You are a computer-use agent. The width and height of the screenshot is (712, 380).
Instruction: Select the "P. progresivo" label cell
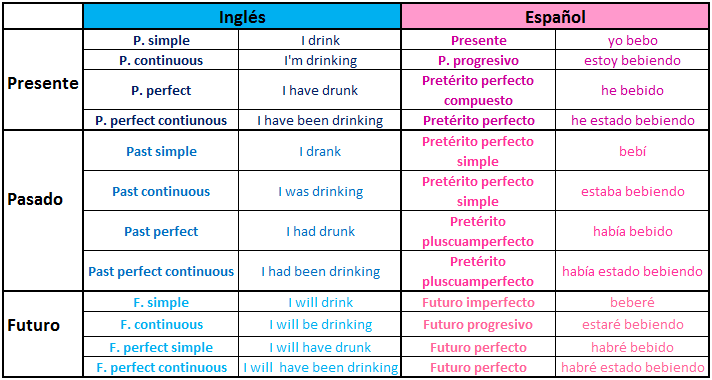(x=478, y=60)
